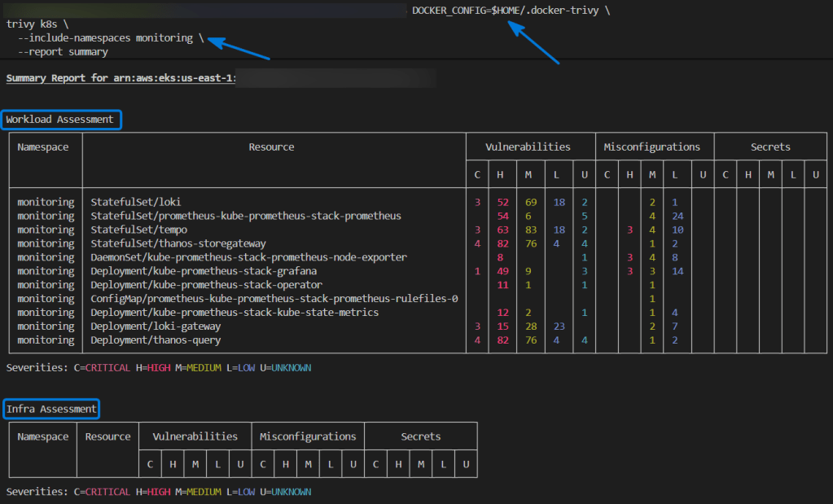Click high count 15 for loki-gateway
Screen dimensions: 833x504
click(502, 327)
